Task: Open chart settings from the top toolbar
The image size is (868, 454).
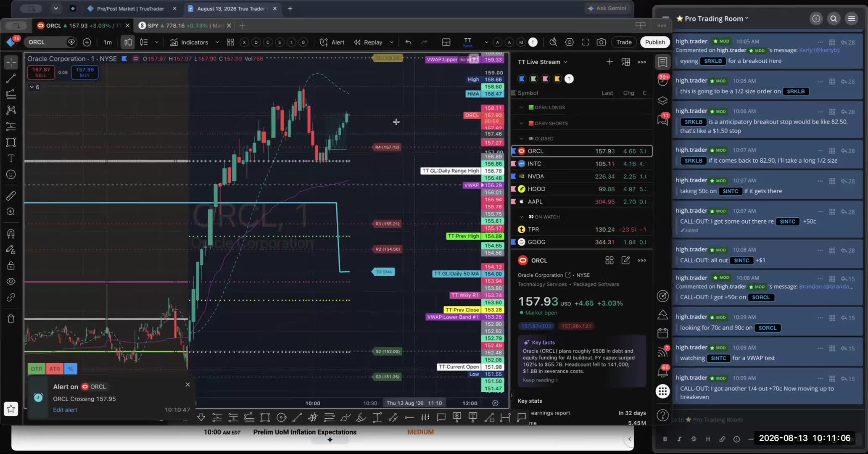Action: [x=569, y=42]
